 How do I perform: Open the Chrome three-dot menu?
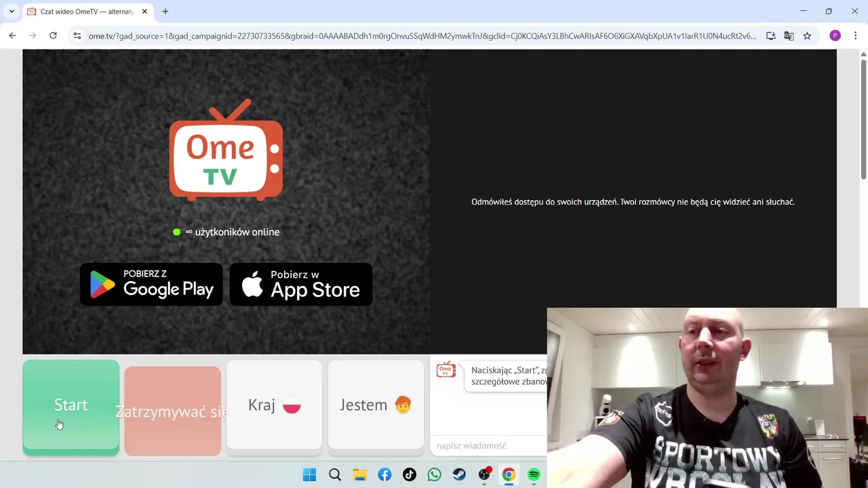tap(855, 36)
